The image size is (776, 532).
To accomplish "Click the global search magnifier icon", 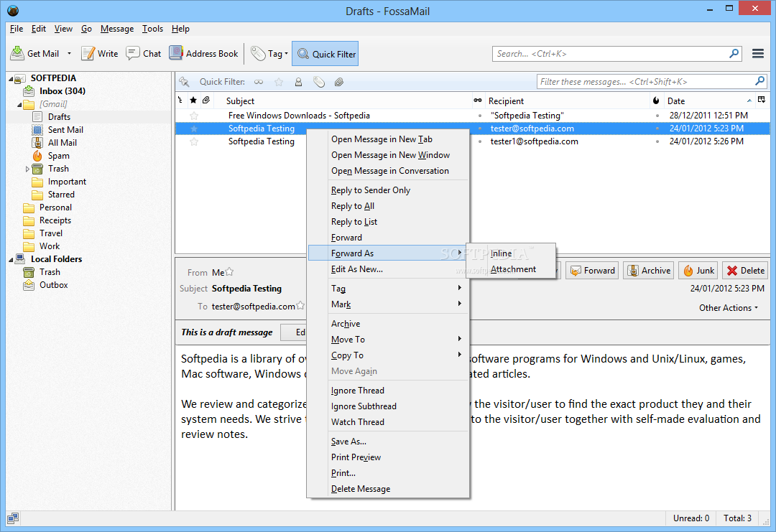I will click(x=734, y=53).
